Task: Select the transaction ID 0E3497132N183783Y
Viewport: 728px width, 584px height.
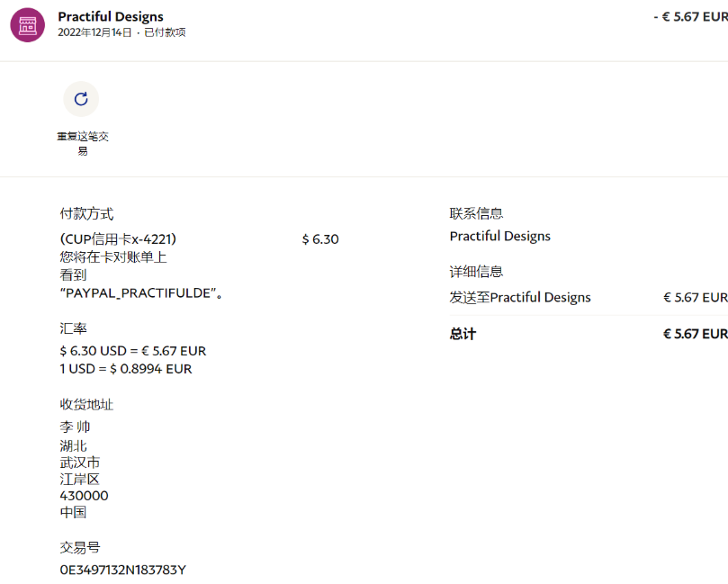Action: (122, 570)
